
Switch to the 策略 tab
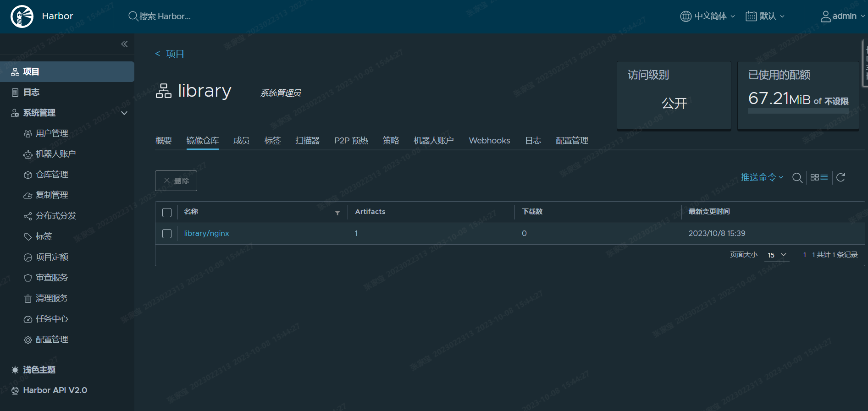pyautogui.click(x=391, y=141)
